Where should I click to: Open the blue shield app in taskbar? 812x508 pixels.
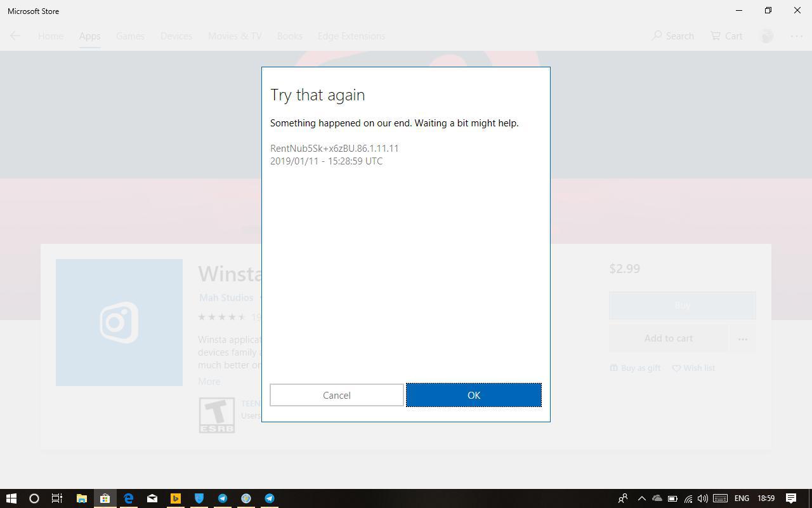click(199, 498)
